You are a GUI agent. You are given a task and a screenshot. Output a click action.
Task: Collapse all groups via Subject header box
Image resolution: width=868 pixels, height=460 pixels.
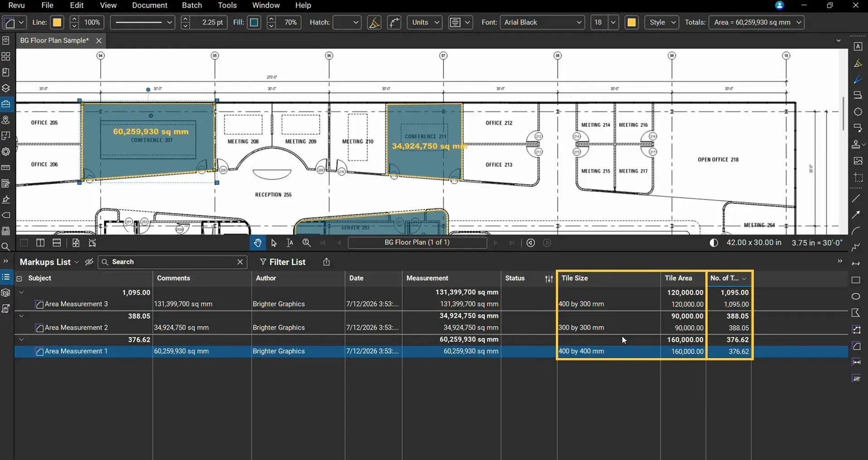point(19,279)
